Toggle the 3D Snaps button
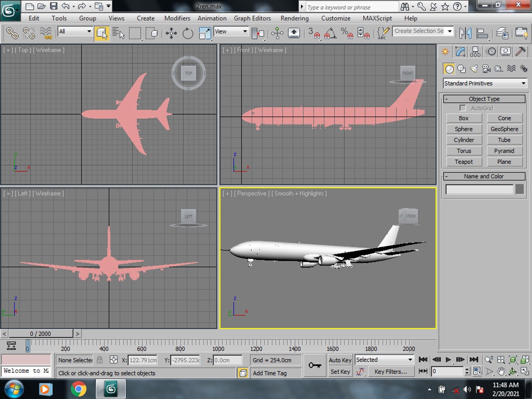 pos(314,33)
